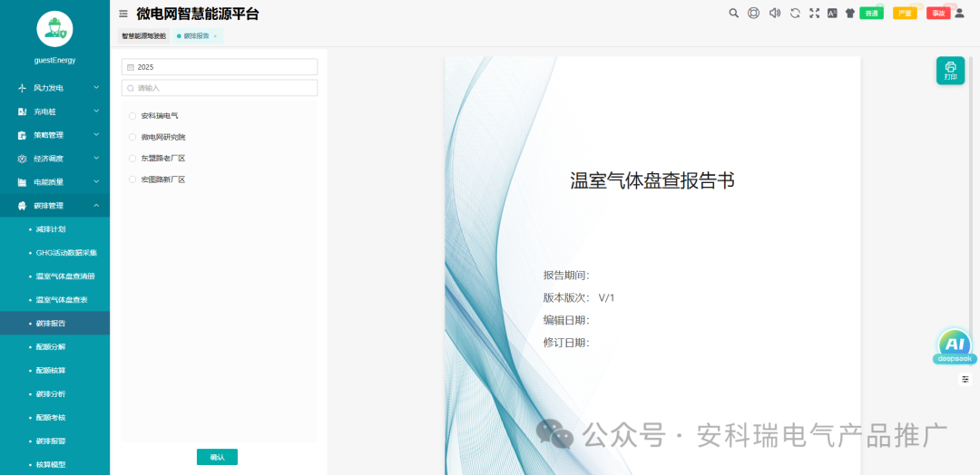Open the DeepSeek AI assistant bubble
The width and height of the screenshot is (980, 475).
954,346
